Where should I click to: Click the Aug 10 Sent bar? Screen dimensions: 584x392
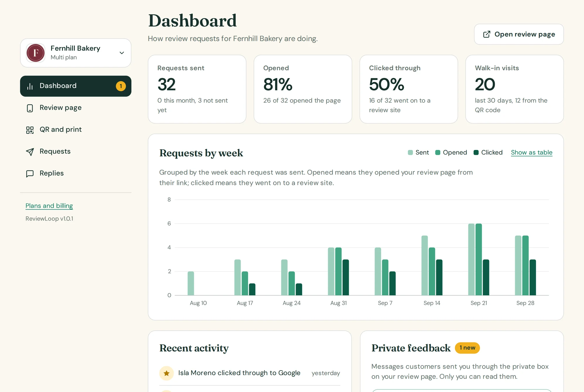coord(191,283)
